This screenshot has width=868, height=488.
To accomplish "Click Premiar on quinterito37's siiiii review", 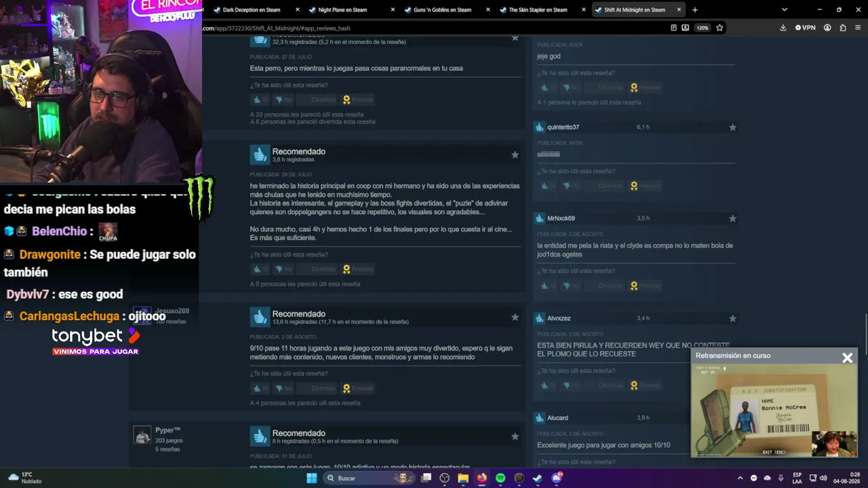I will point(646,186).
